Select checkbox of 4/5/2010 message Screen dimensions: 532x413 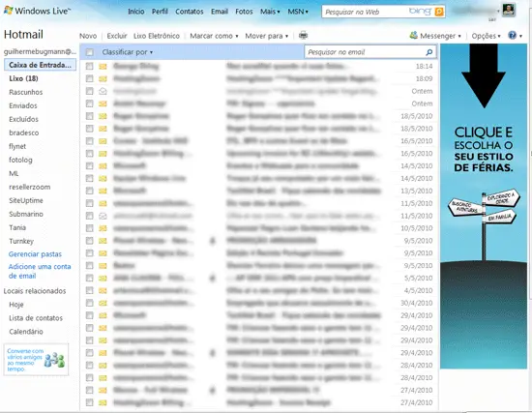(90, 290)
